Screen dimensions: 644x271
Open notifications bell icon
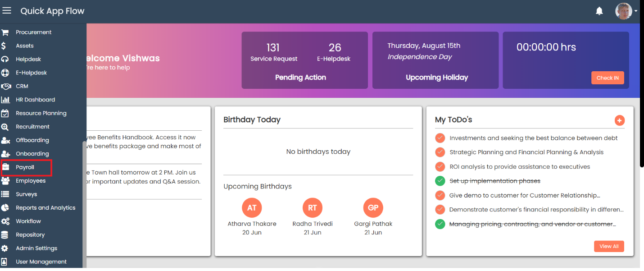[x=599, y=11]
